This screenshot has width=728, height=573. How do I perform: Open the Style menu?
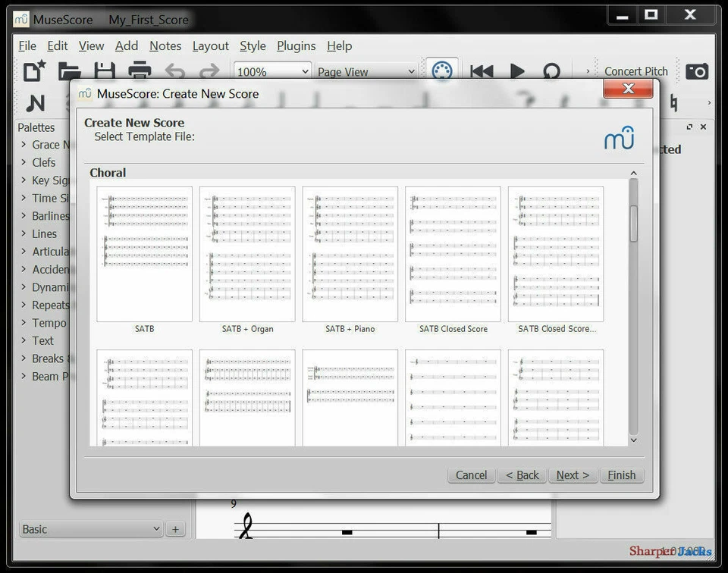pyautogui.click(x=253, y=45)
